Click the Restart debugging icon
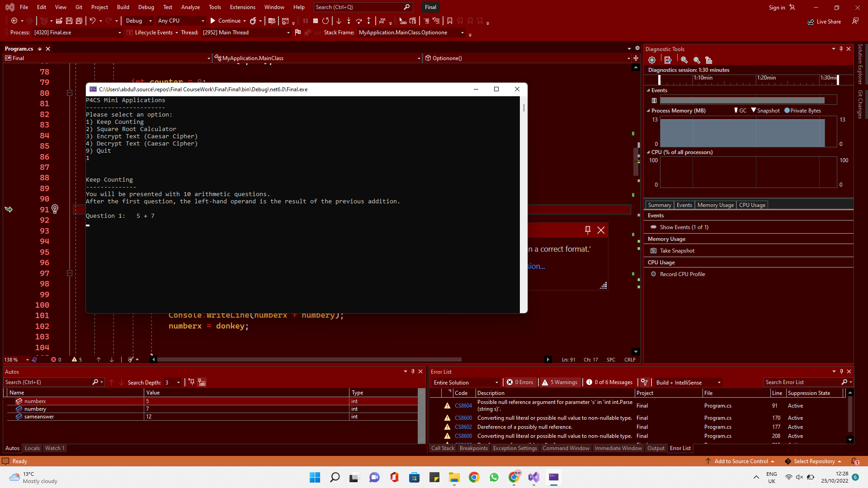 [x=325, y=21]
